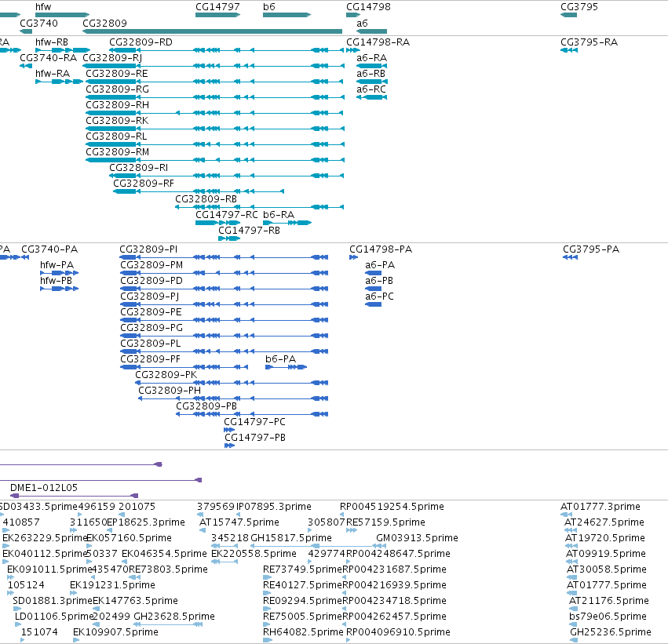Click transcript CG32809-RK label
Screen dimensions: 668x644
117,121
